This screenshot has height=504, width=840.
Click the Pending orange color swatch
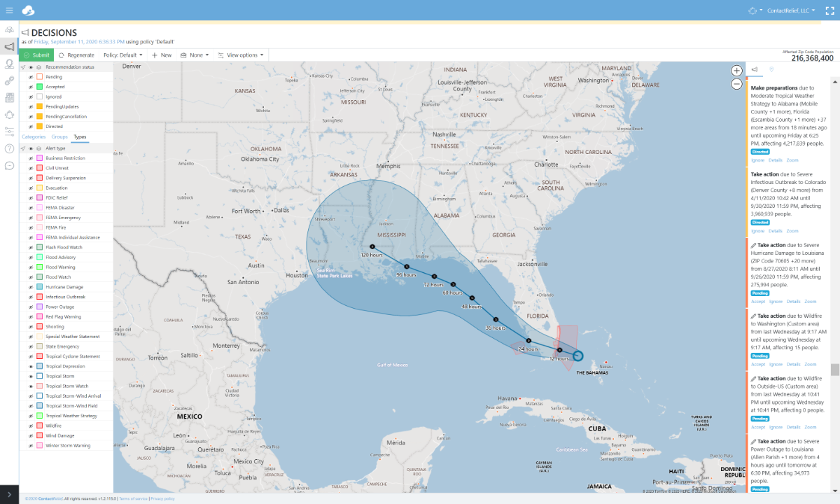coord(40,77)
